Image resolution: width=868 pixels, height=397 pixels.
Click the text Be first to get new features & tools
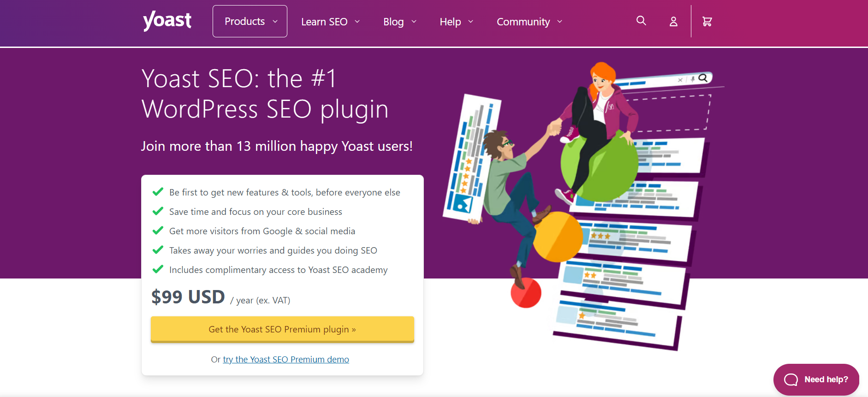click(x=240, y=192)
